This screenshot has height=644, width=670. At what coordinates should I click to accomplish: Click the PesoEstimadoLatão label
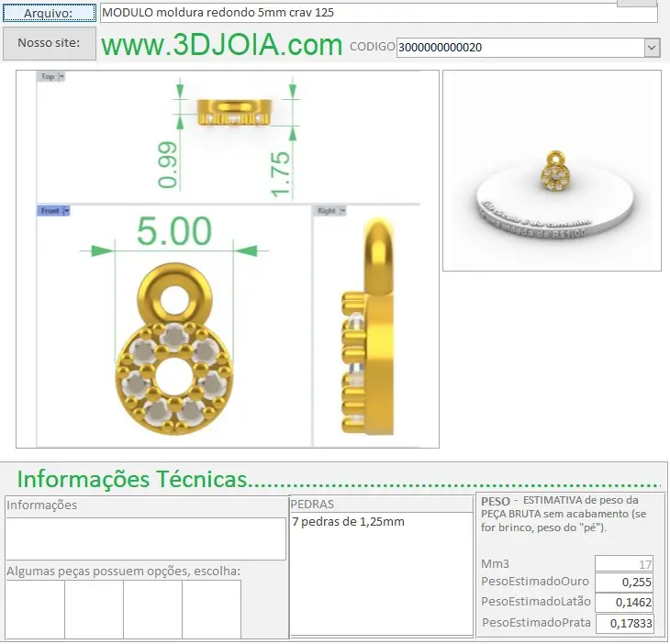536,602
